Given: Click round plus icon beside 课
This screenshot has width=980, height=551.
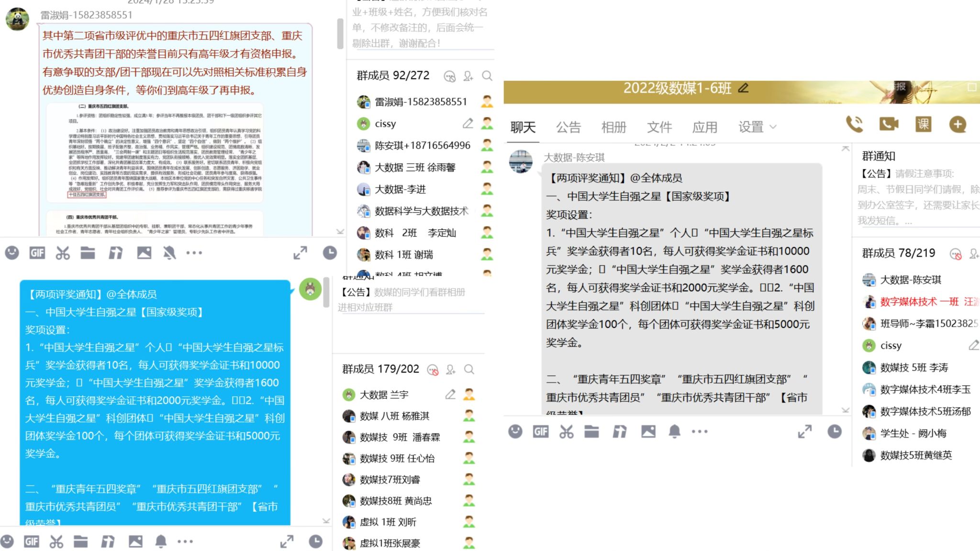Looking at the screenshot, I should click(x=958, y=124).
